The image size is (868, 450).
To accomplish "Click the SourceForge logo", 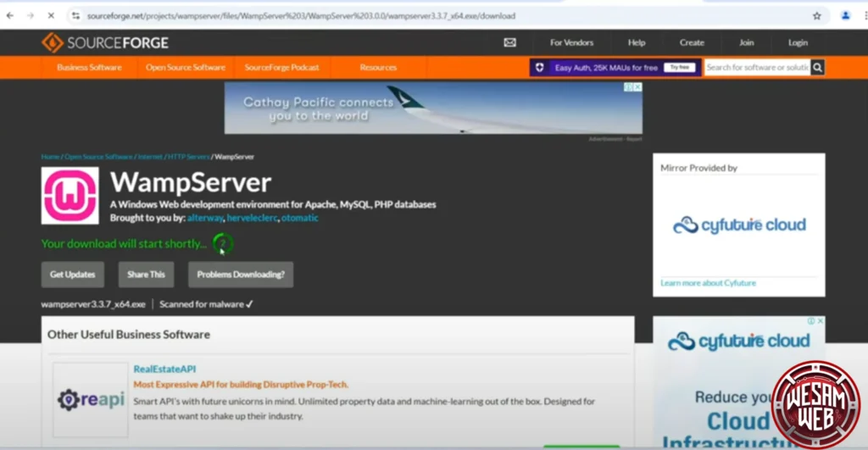I will 104,42.
